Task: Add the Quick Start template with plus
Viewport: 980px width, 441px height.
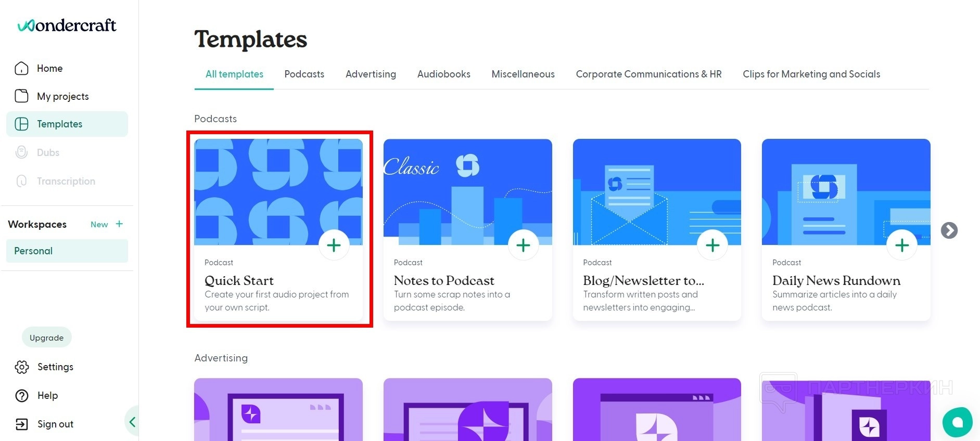Action: point(334,245)
